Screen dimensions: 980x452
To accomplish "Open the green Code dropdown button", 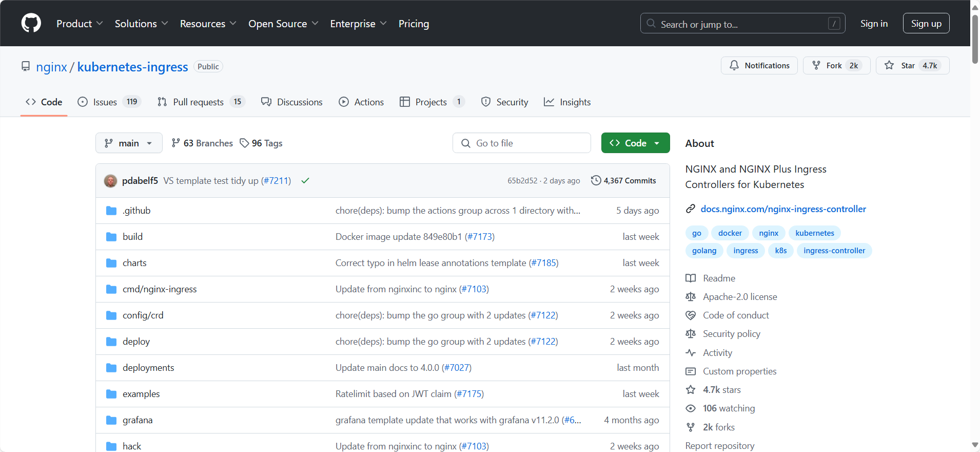I will click(x=635, y=143).
